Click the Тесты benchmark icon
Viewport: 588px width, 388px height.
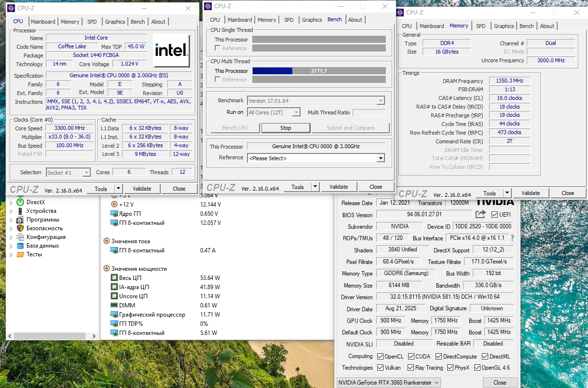[x=20, y=254]
